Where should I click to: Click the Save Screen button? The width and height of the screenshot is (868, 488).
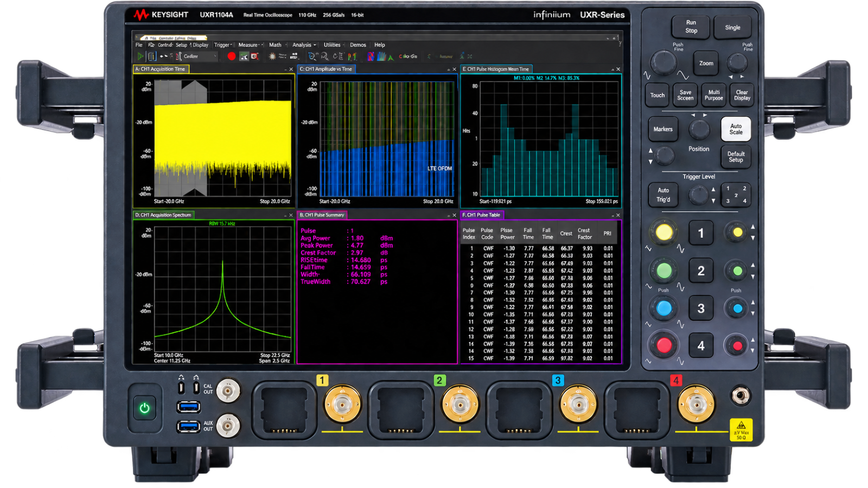(685, 95)
